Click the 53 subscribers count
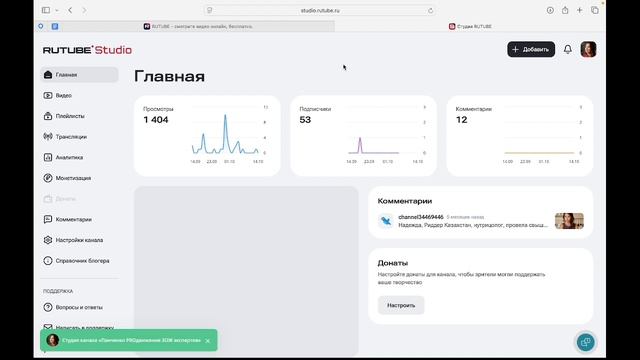The width and height of the screenshot is (640, 360). coord(305,120)
